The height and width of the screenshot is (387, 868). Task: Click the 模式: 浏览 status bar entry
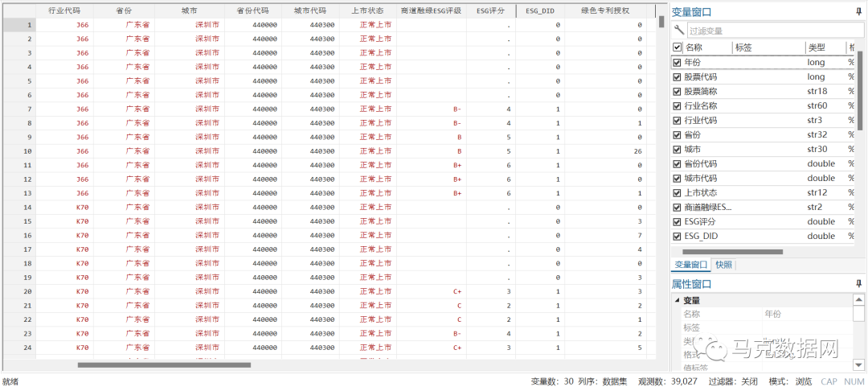[x=791, y=381]
